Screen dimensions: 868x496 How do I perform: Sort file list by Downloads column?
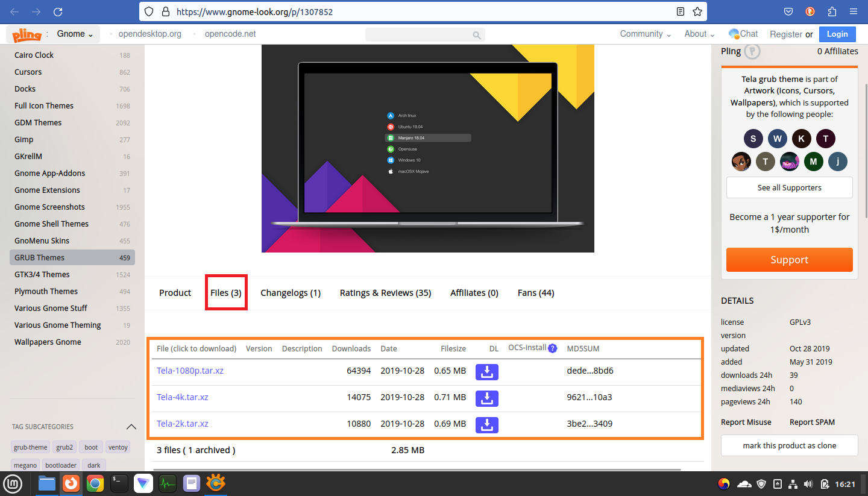click(x=351, y=348)
